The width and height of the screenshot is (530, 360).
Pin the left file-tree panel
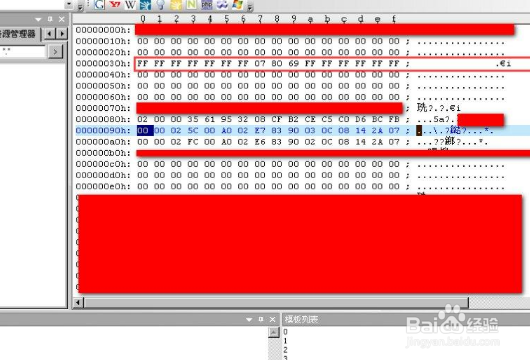[x=50, y=19]
